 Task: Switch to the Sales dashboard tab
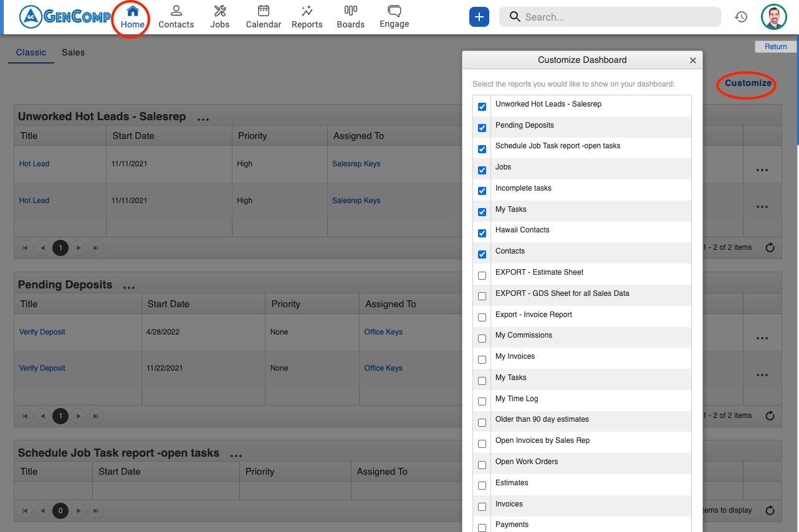[73, 52]
